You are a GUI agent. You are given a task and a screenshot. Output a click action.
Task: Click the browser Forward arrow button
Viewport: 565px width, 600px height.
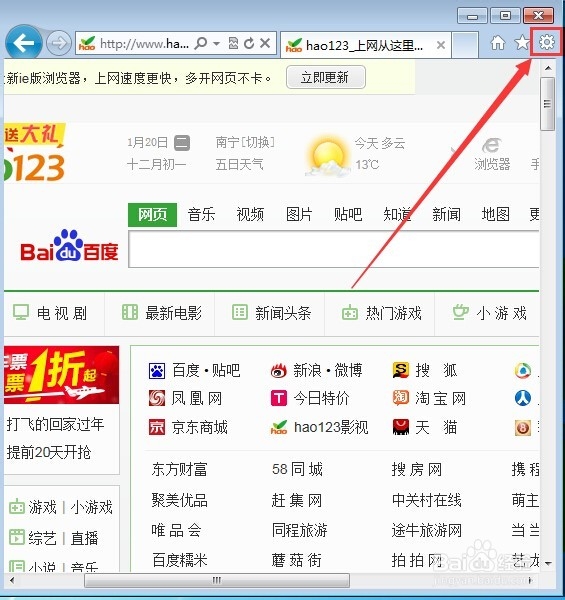pos(59,44)
